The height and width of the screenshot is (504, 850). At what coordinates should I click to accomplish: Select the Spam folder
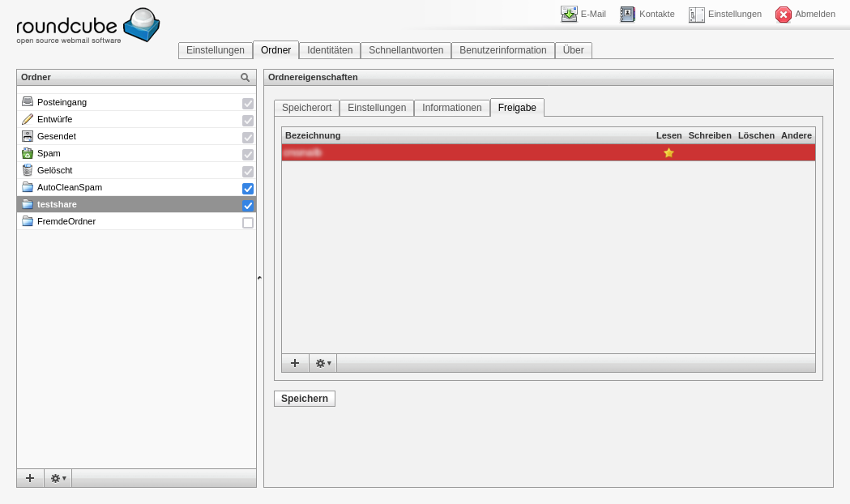(49, 153)
